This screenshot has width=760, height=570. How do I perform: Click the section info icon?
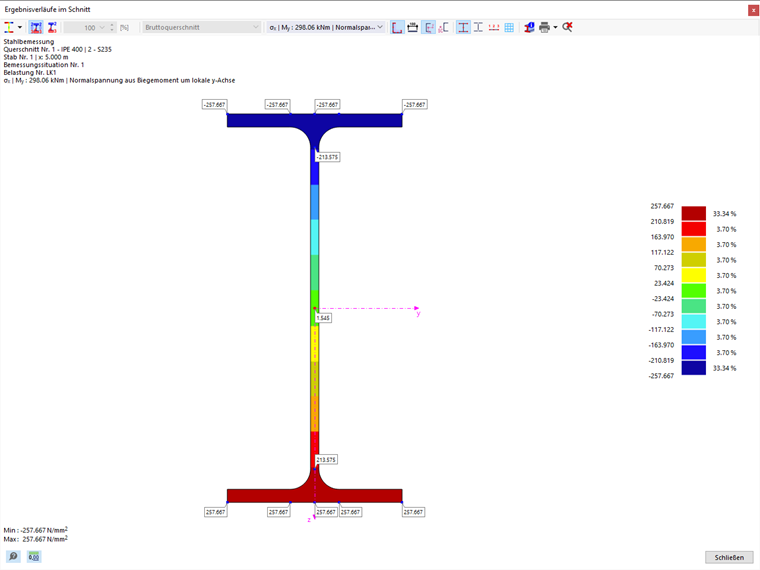coord(529,28)
